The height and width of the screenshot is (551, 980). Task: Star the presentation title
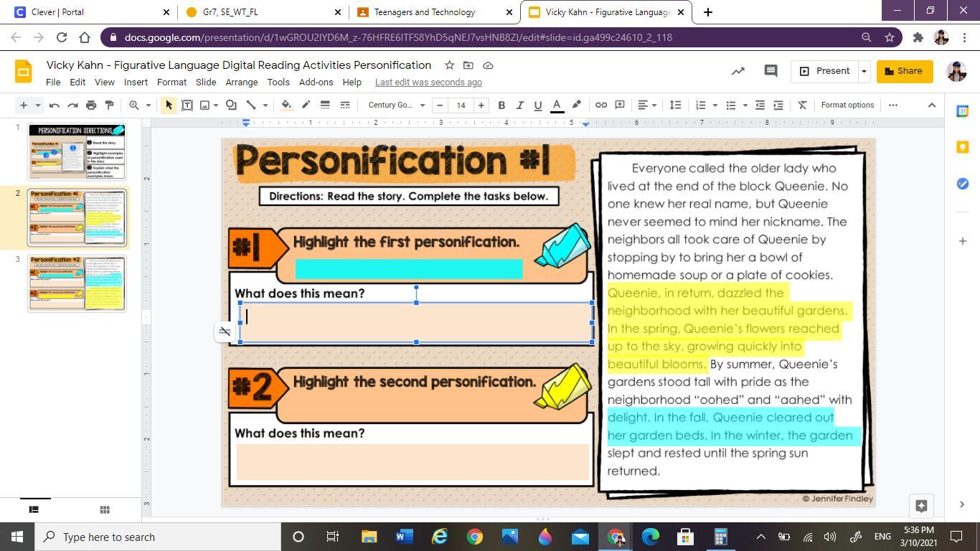[449, 65]
